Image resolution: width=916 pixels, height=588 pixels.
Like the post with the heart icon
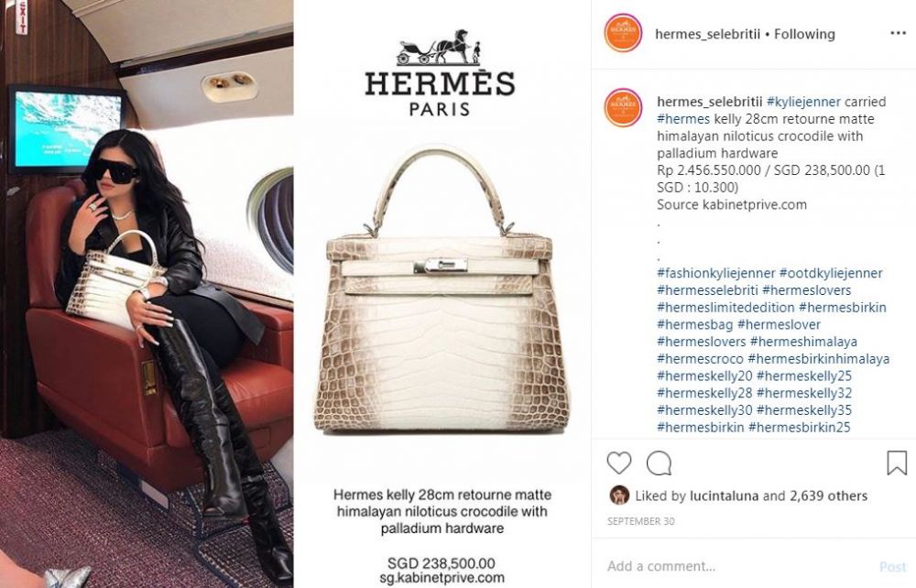[618, 463]
